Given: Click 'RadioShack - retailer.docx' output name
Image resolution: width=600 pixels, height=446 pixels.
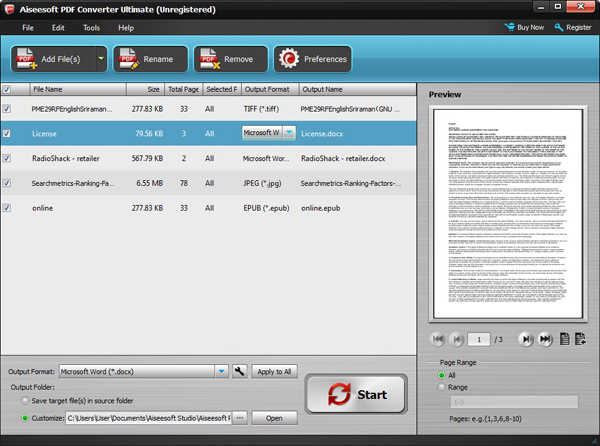Looking at the screenshot, I should (x=343, y=158).
